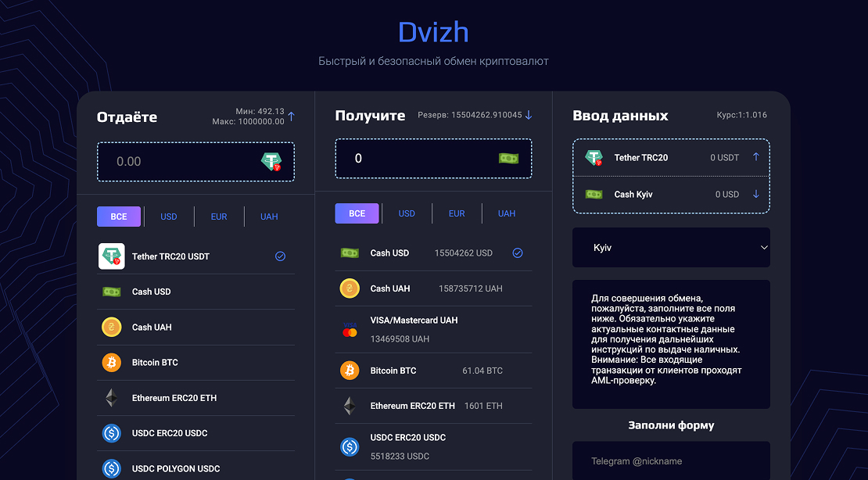This screenshot has width=868, height=480.
Task: Focus the Telegram @nickname input field
Action: pos(671,460)
